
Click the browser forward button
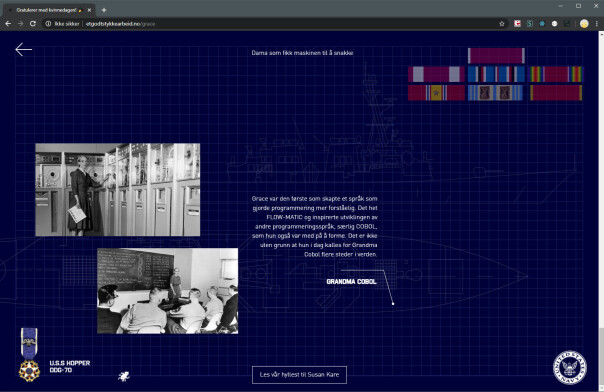pyautogui.click(x=20, y=24)
